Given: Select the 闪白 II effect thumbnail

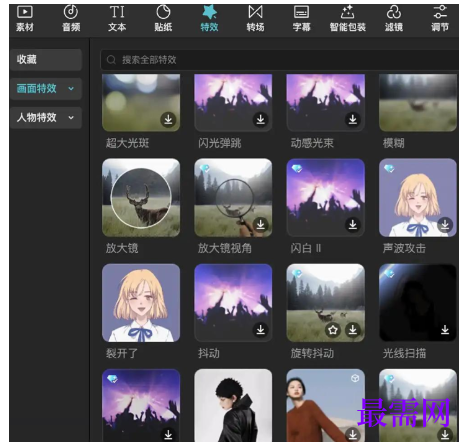Looking at the screenshot, I should point(326,198).
